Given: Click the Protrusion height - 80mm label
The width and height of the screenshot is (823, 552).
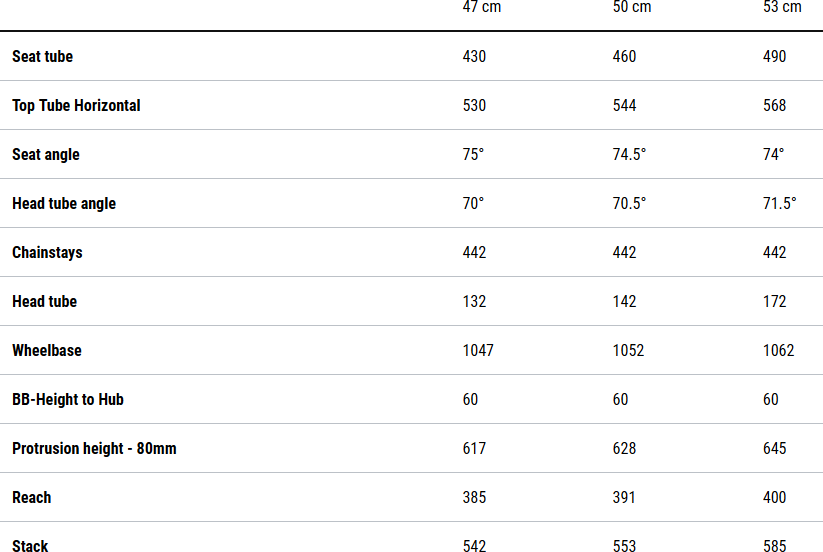Looking at the screenshot, I should click(x=94, y=449).
